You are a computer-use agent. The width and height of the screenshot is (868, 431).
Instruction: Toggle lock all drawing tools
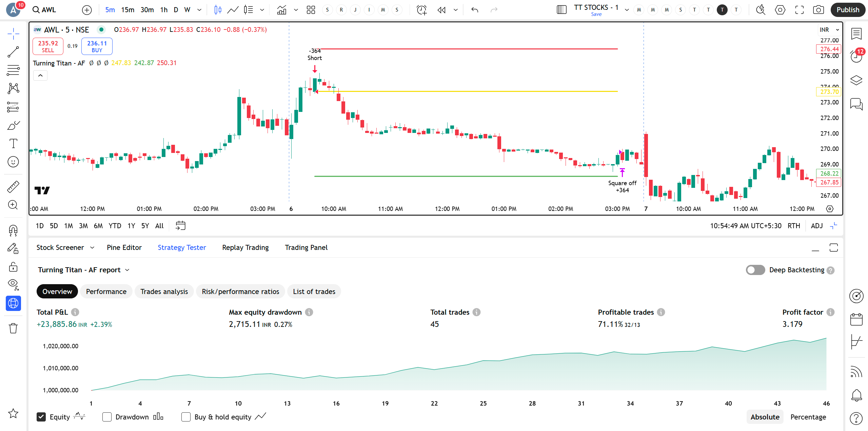tap(13, 267)
